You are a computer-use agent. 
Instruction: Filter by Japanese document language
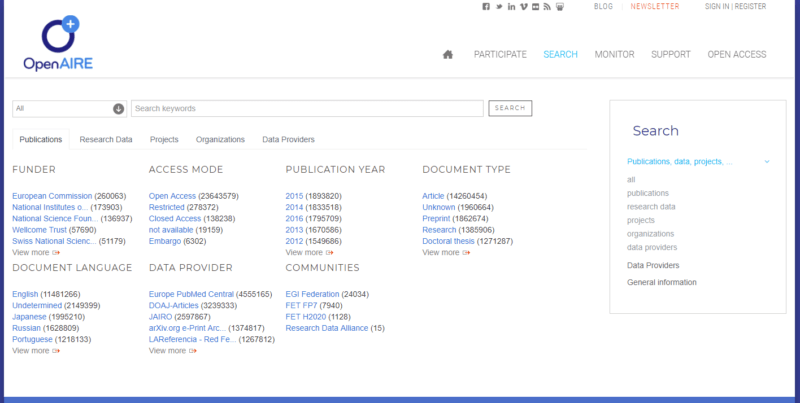[x=29, y=317]
